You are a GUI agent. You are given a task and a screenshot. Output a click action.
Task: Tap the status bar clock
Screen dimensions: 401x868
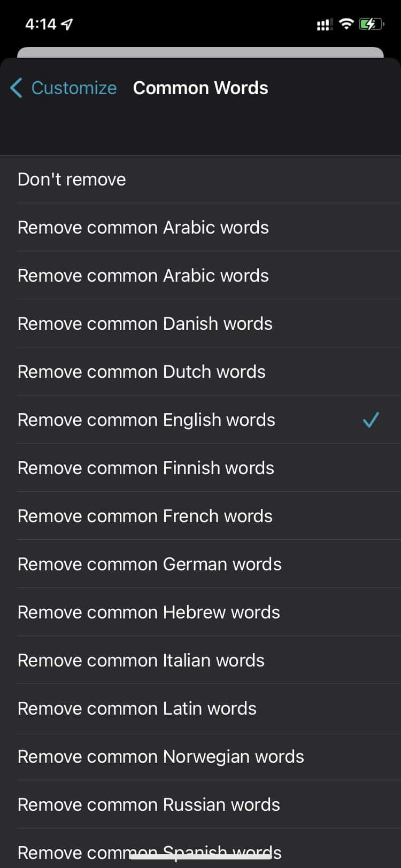click(x=41, y=24)
